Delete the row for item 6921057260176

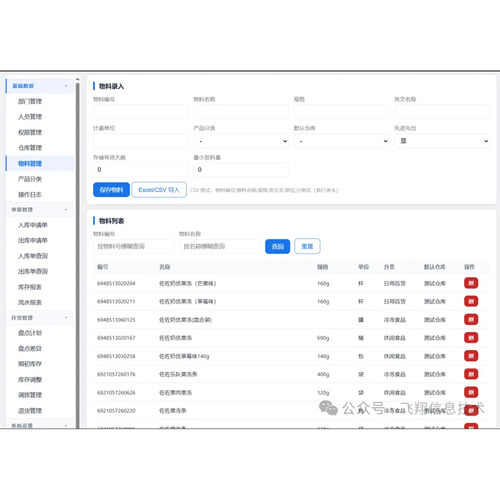tap(471, 374)
